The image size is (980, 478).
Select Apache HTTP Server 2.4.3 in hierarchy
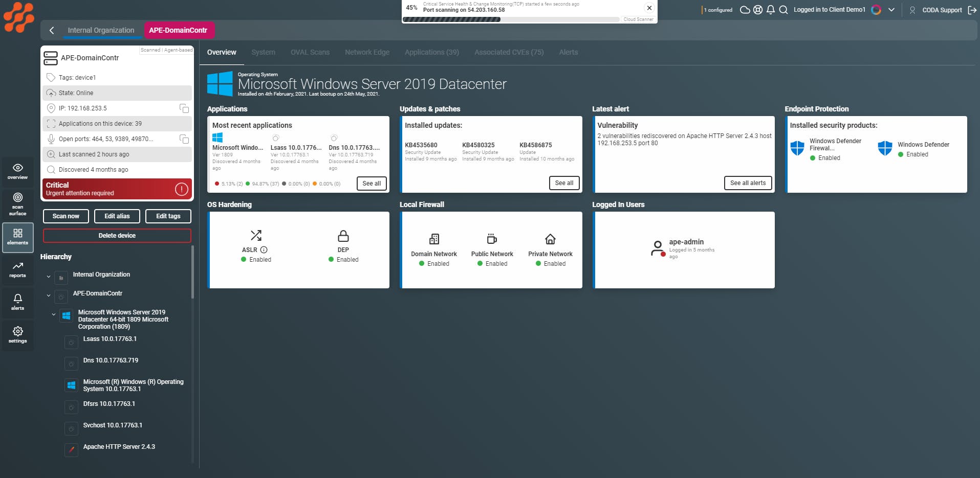119,447
